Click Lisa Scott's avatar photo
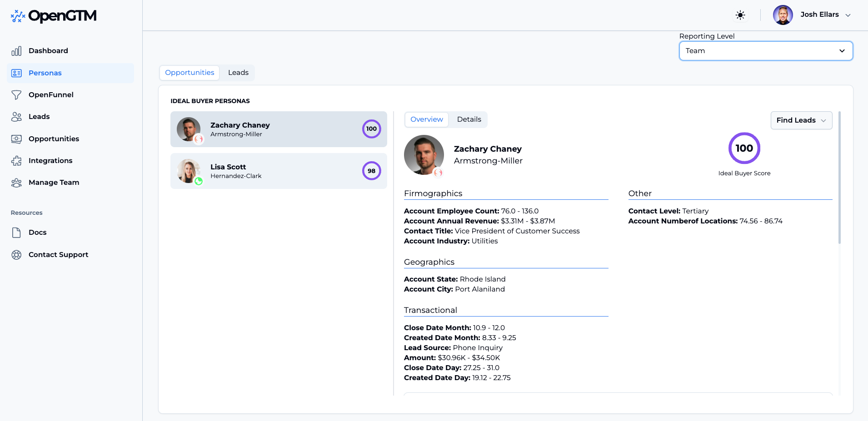Image resolution: width=868 pixels, height=421 pixels. pos(189,171)
